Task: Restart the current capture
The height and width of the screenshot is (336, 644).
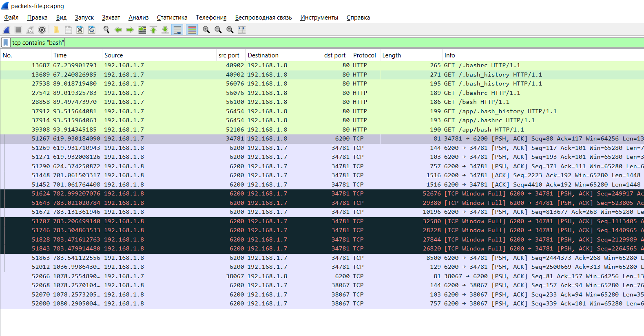Action: [x=30, y=30]
